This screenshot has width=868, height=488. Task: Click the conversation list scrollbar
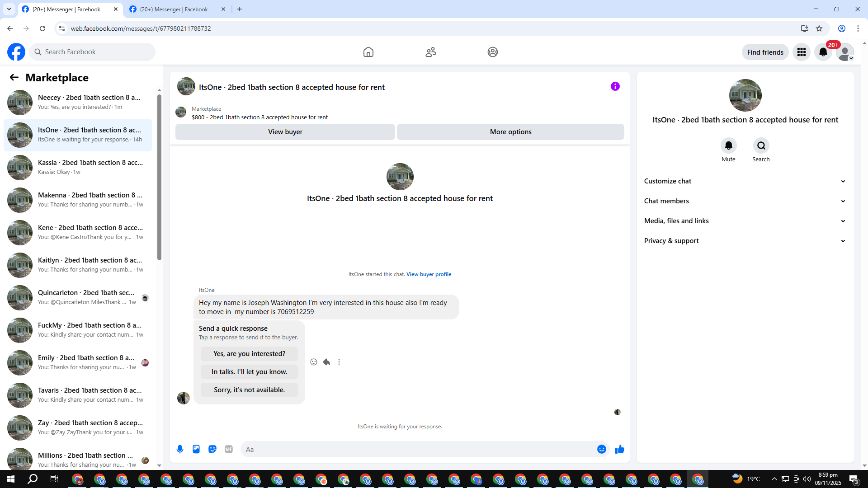point(159,177)
